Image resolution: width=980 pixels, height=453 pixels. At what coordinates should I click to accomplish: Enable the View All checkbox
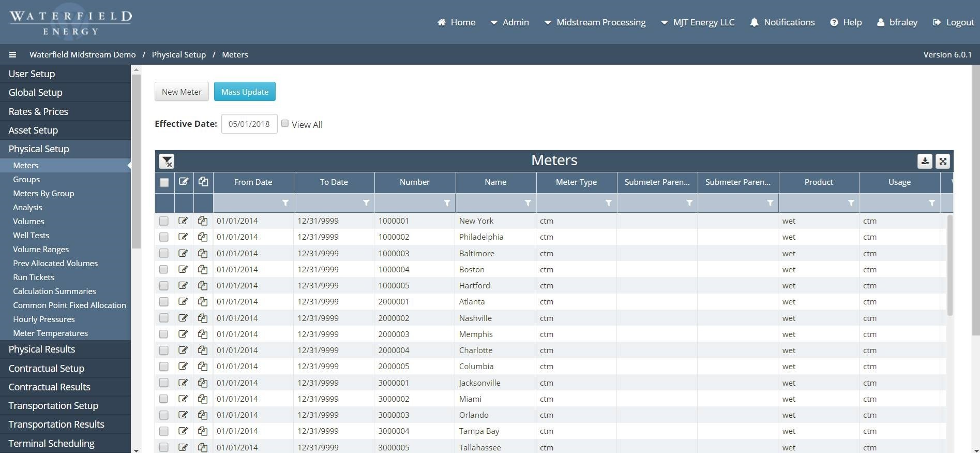click(x=285, y=123)
